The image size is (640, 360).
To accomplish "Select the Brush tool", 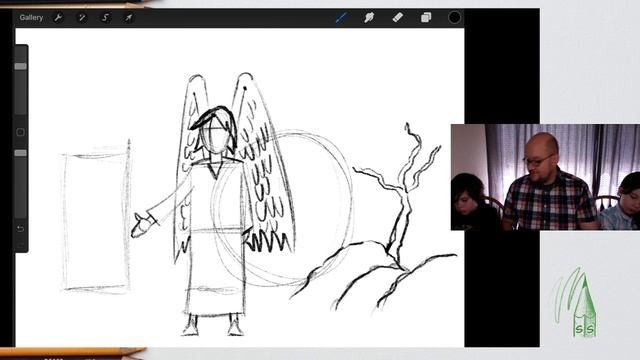I will pyautogui.click(x=341, y=18).
